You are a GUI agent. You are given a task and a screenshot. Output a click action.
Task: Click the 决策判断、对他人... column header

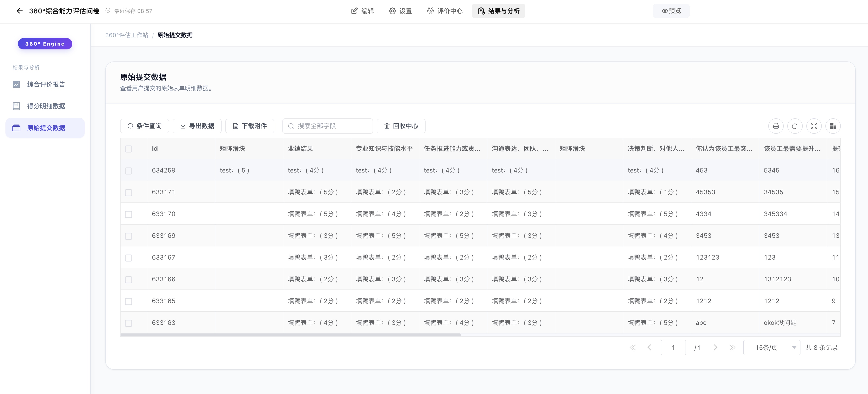pos(657,149)
